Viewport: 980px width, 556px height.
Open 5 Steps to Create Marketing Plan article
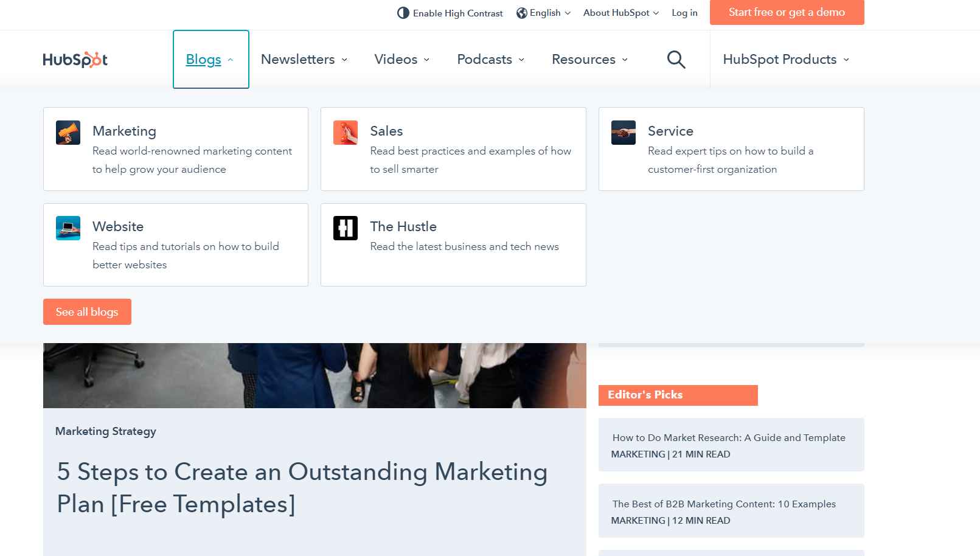[302, 488]
